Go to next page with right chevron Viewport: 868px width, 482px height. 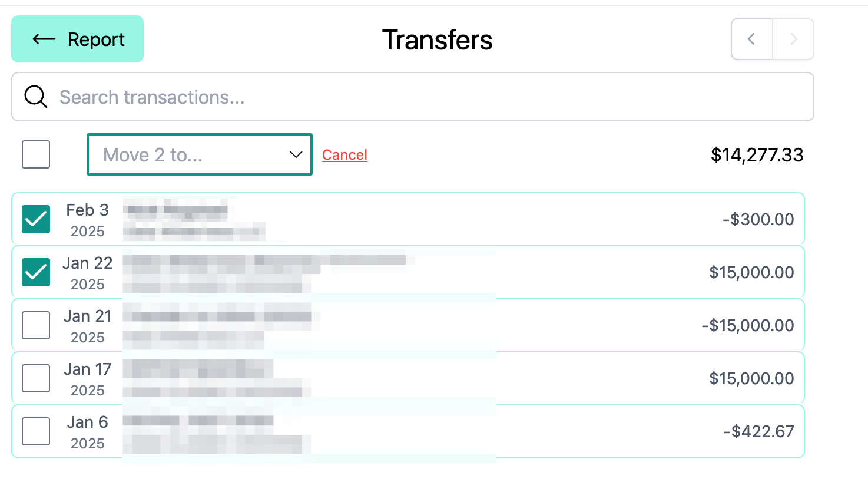(793, 39)
